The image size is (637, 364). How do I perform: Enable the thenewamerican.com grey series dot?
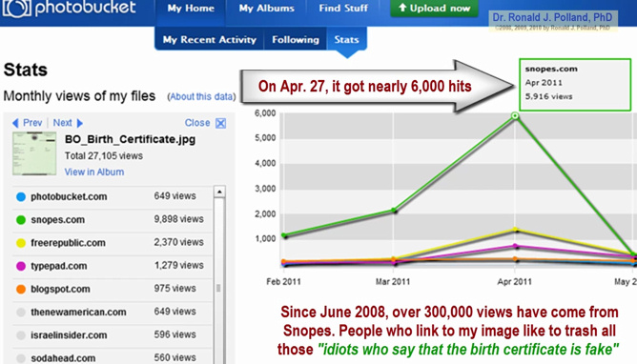coord(21,313)
